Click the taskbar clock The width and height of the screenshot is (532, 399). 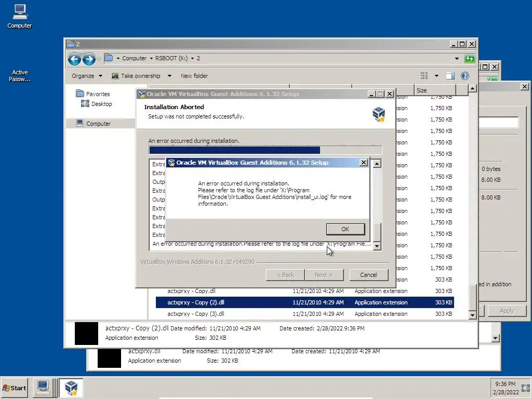click(x=506, y=388)
